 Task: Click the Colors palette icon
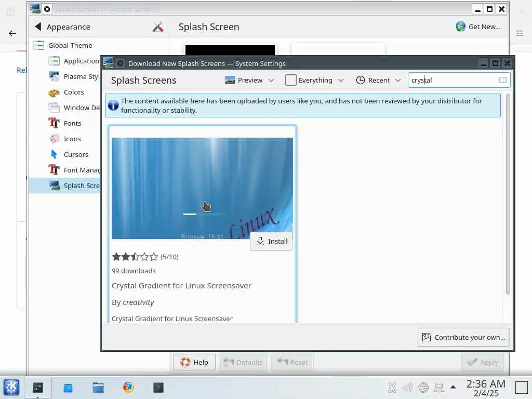click(x=54, y=92)
